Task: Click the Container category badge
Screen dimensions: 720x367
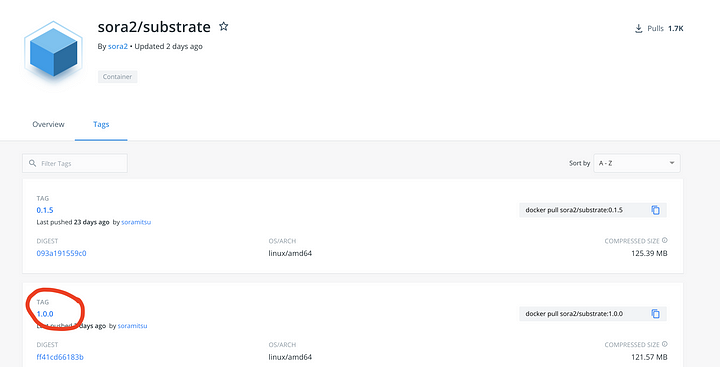Action: (118, 77)
